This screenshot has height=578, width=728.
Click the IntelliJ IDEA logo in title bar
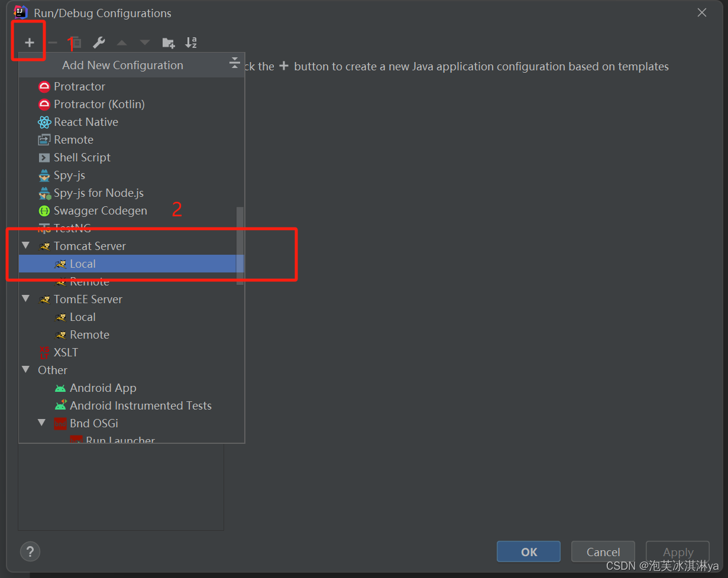tap(21, 12)
